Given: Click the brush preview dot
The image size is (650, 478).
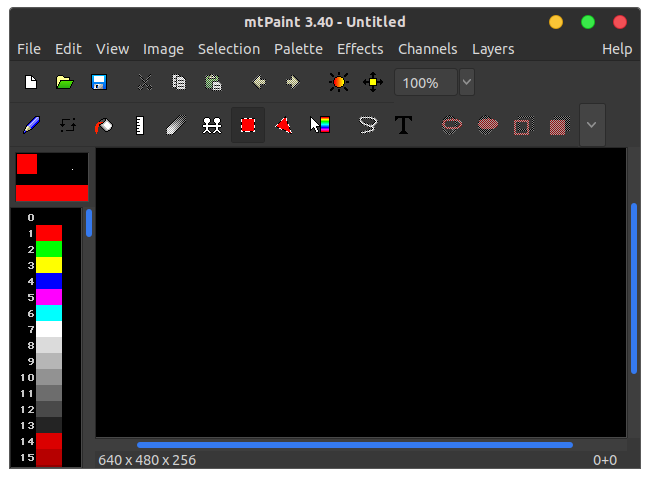Looking at the screenshot, I should [x=73, y=169].
